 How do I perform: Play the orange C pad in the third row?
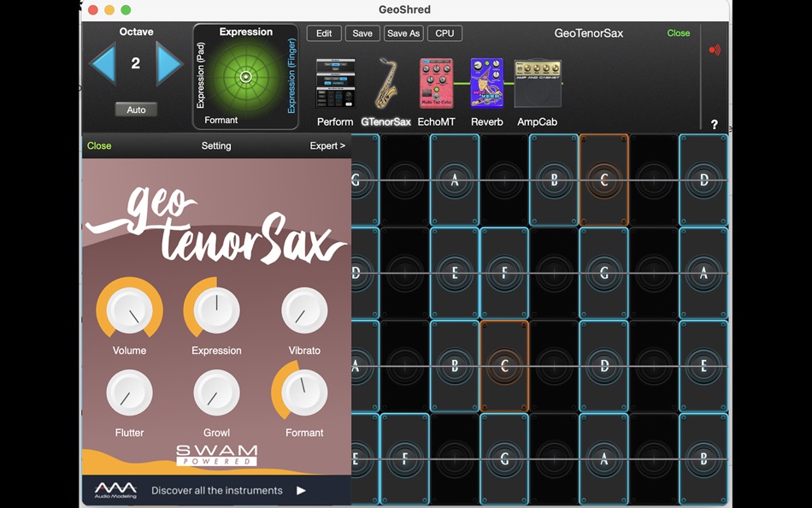504,366
